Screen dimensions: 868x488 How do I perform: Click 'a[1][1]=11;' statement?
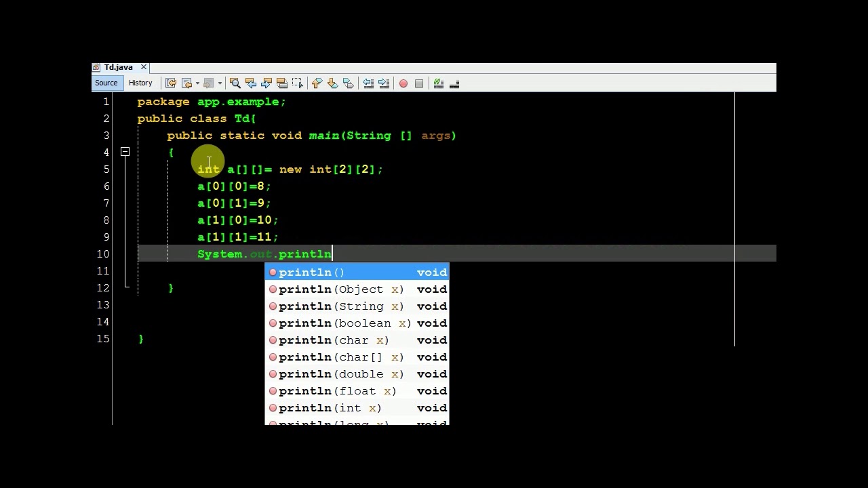tap(238, 237)
